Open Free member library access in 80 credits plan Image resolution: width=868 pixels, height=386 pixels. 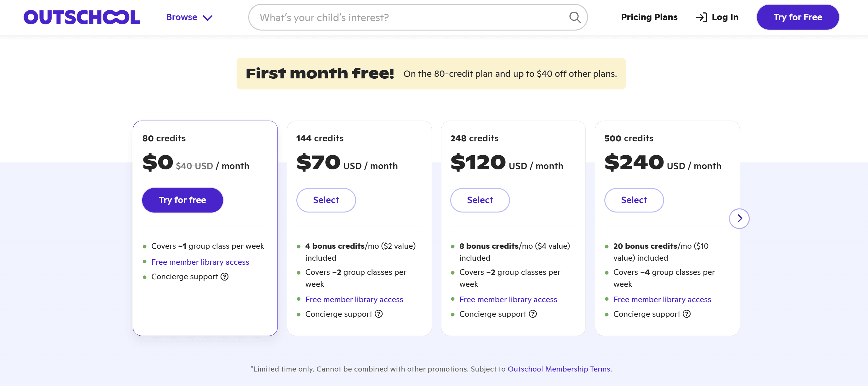pyautogui.click(x=200, y=262)
